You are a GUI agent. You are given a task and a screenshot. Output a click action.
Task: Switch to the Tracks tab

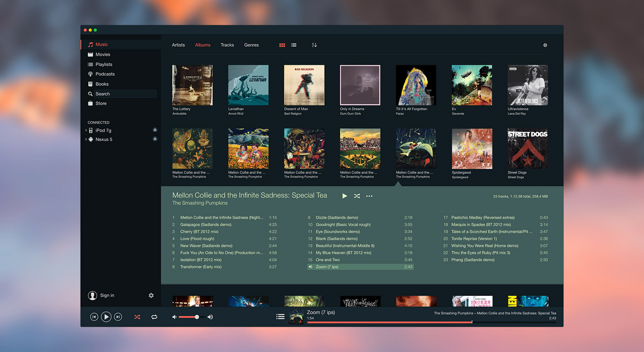[227, 45]
